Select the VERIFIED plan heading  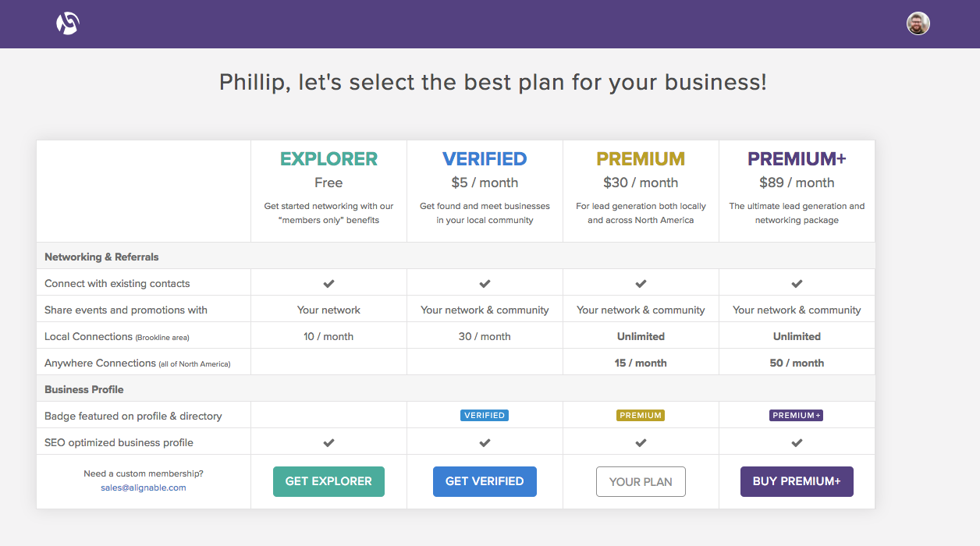click(485, 159)
